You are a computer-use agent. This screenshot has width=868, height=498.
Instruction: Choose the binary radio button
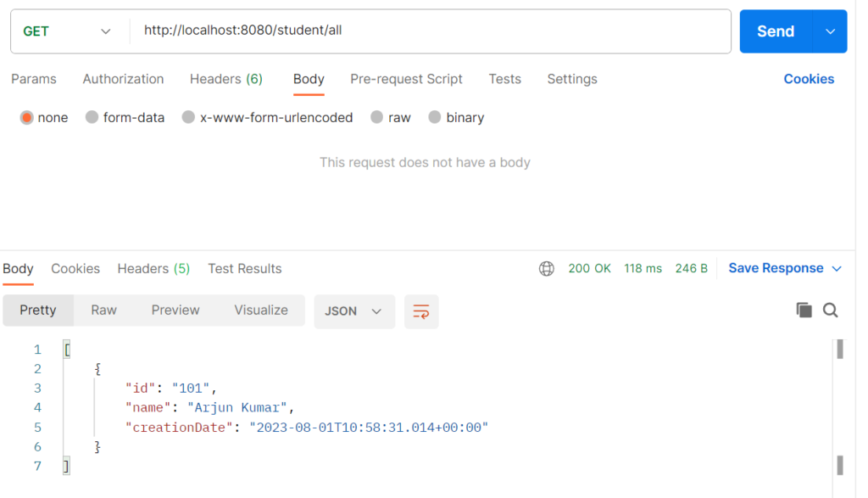point(435,117)
